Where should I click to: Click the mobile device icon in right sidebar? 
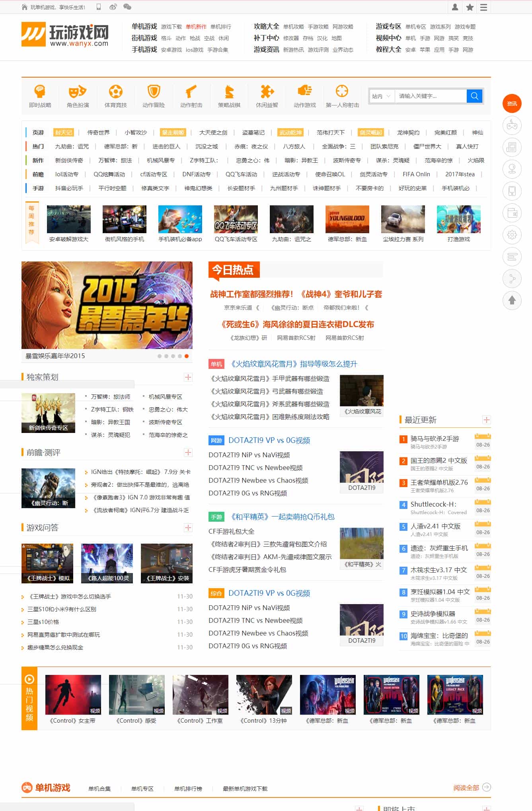coord(512,191)
